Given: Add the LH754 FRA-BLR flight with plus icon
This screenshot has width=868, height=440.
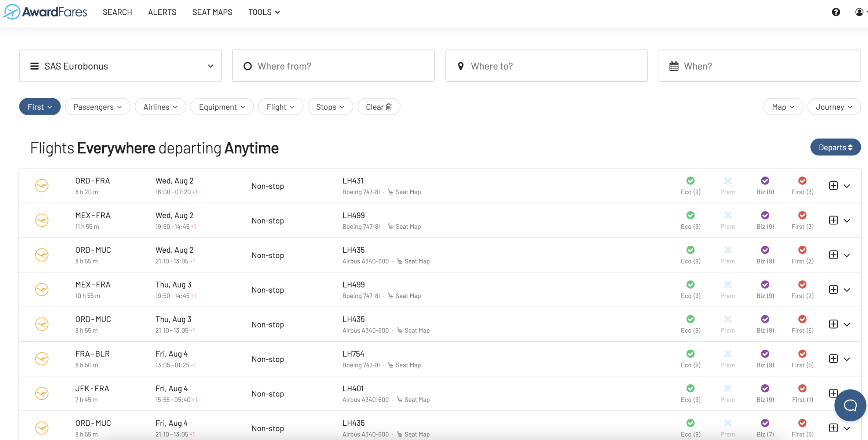Looking at the screenshot, I should click(833, 359).
